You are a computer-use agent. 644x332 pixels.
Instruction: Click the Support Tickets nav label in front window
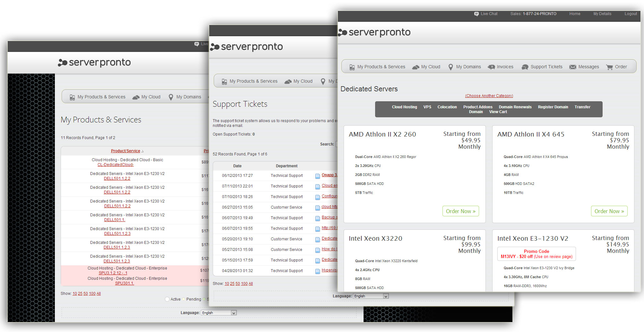tap(546, 67)
